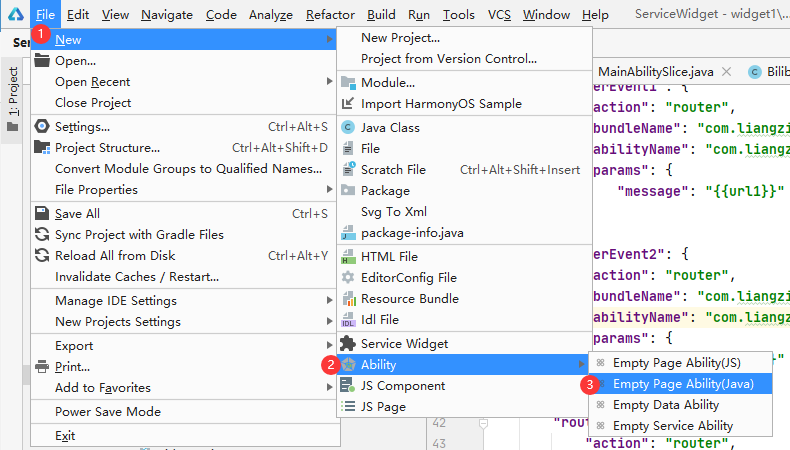This screenshot has height=450, width=790.
Task: Open the Navigate menu
Action: (x=167, y=15)
